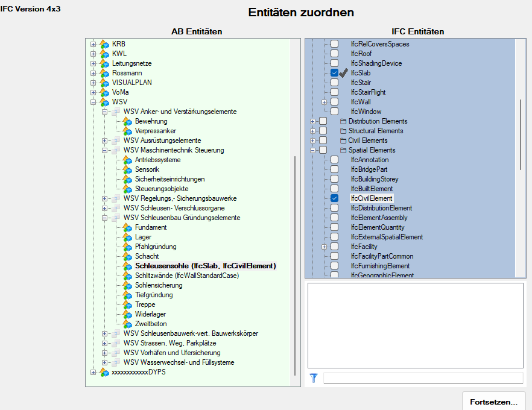
Task: Click the Antriebssysteme item icon
Action: [127, 160]
